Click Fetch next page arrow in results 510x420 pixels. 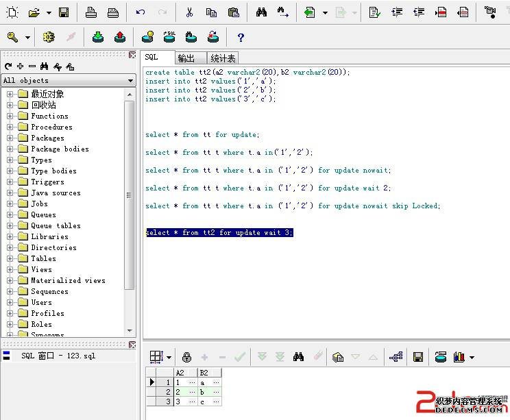(262, 357)
